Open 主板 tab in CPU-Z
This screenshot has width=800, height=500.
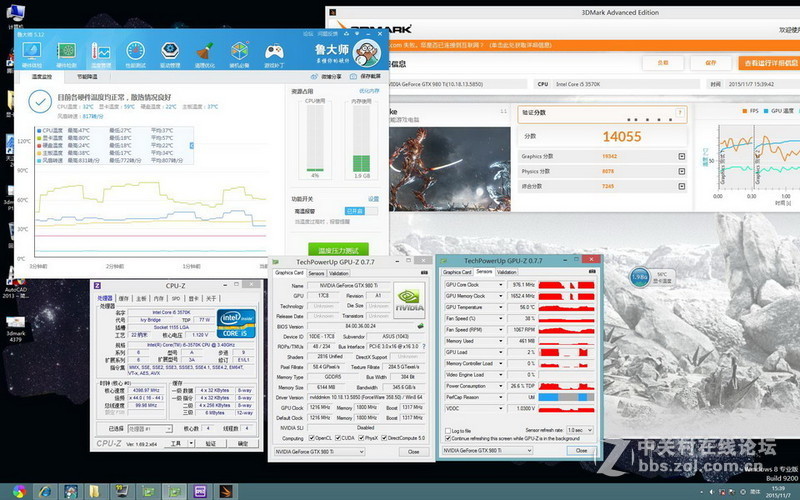(141, 298)
